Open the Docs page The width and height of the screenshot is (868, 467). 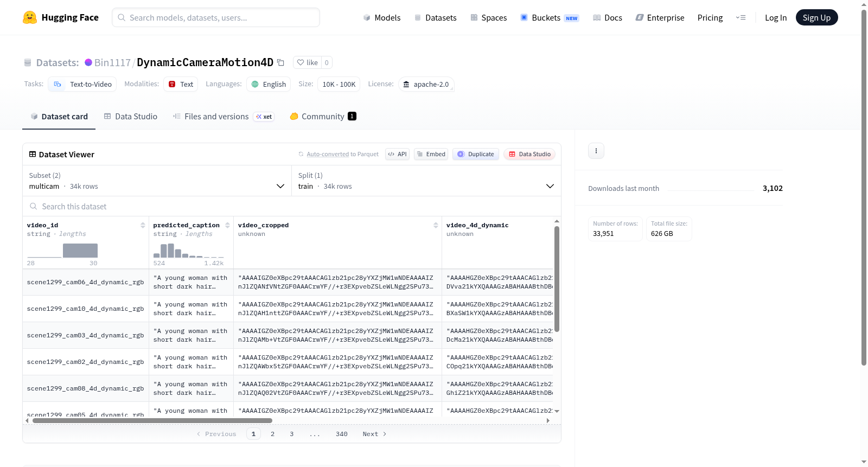tap(608, 17)
